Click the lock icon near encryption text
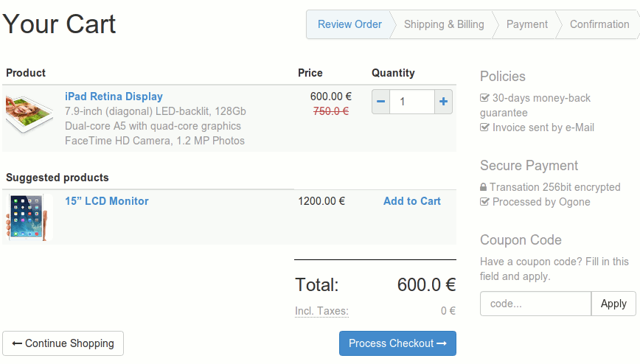This screenshot has height=364, width=640. coord(484,188)
